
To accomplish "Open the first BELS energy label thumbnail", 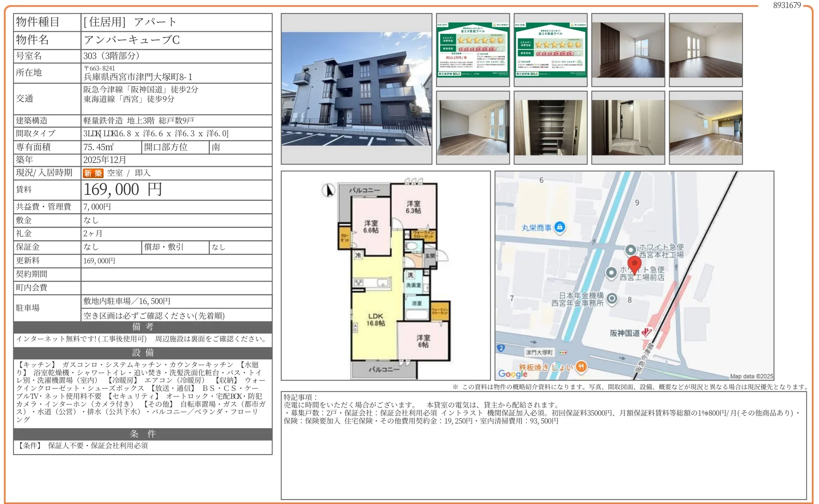I will coord(472,50).
